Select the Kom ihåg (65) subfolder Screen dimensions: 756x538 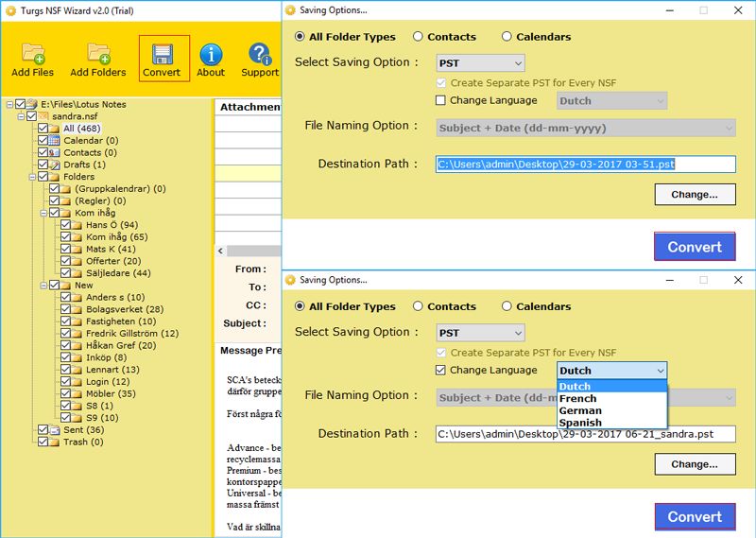click(116, 237)
